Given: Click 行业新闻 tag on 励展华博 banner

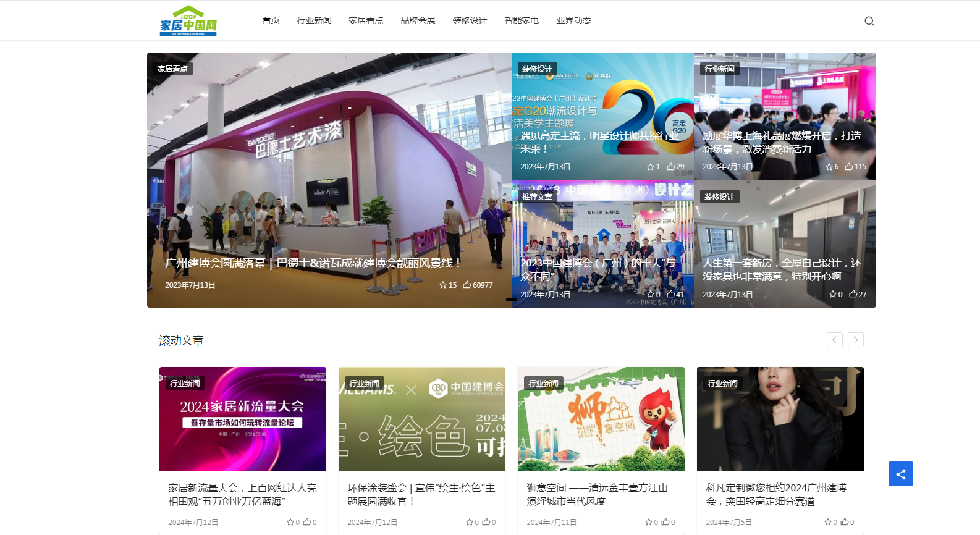Looking at the screenshot, I should click(719, 69).
